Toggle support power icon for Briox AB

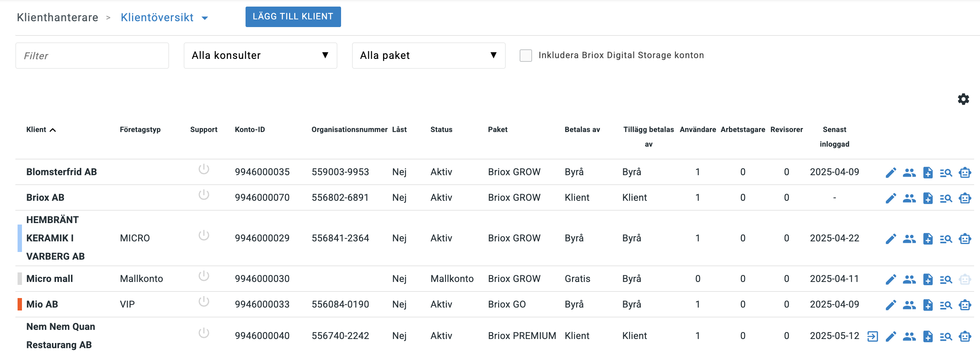[203, 195]
